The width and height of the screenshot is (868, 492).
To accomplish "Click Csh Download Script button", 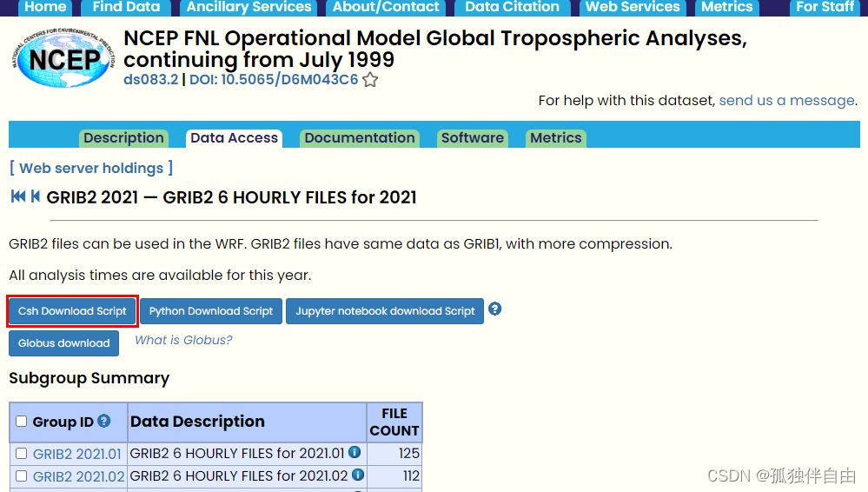I will [x=72, y=311].
